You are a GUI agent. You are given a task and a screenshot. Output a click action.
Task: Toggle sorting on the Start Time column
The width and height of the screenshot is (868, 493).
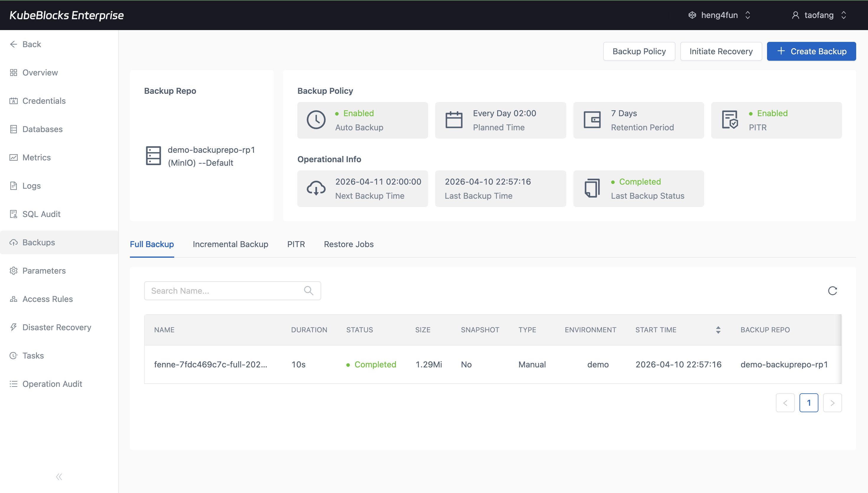click(x=718, y=329)
